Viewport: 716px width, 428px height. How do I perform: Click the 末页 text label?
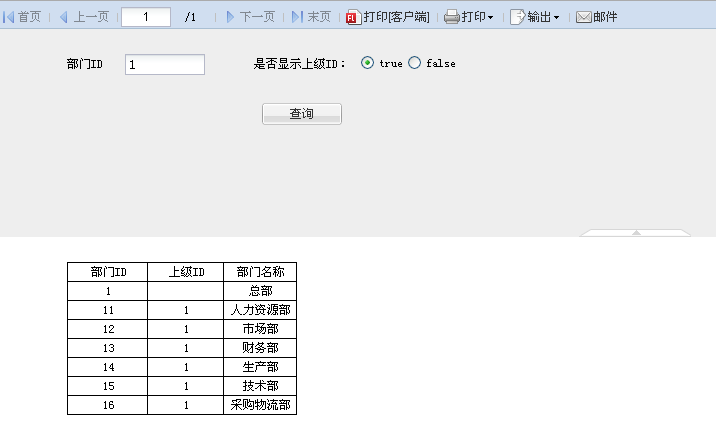[x=319, y=17]
